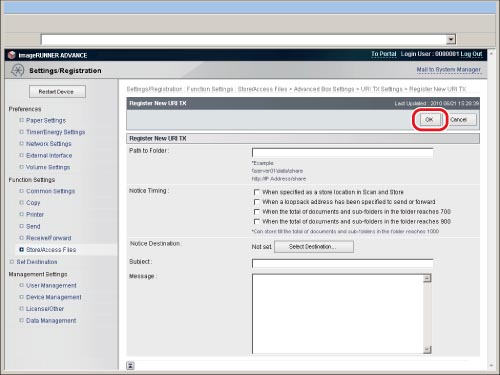The image size is (500, 375).
Task: Open Network Settings in the sidebar
Action: point(49,144)
